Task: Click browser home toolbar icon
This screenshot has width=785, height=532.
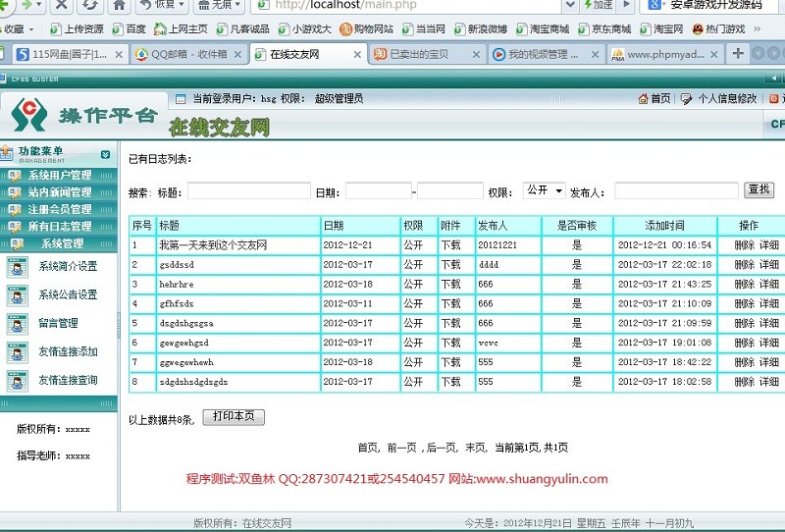Action: coord(119,5)
